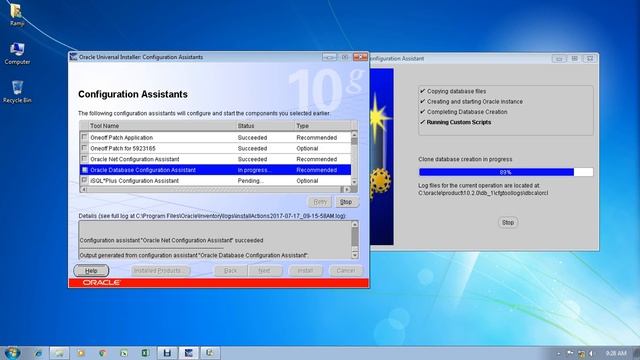
Task: Open the volume control in tray
Action: pyautogui.click(x=592, y=353)
